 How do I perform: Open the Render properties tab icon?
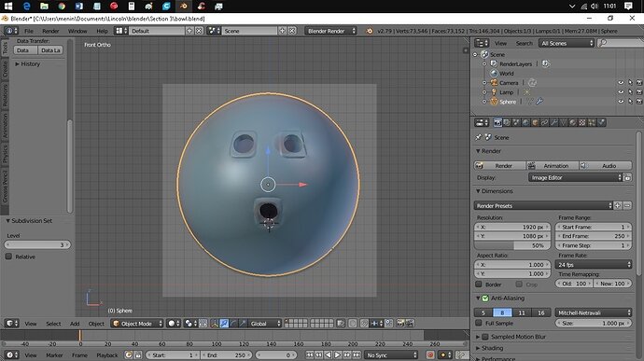[x=497, y=122]
